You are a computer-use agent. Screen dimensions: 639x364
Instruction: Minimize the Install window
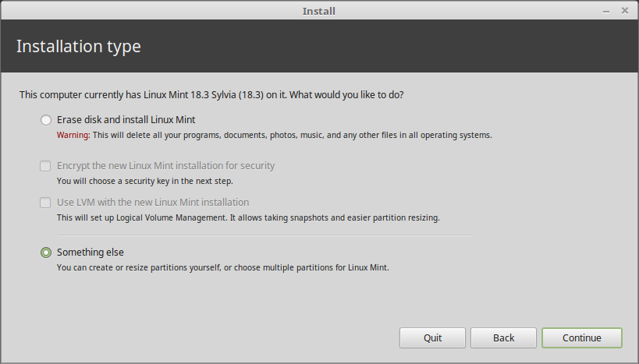tap(607, 11)
